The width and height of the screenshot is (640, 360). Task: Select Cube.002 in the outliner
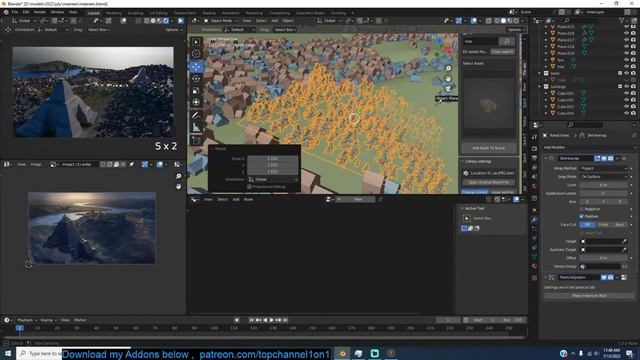[x=565, y=100]
